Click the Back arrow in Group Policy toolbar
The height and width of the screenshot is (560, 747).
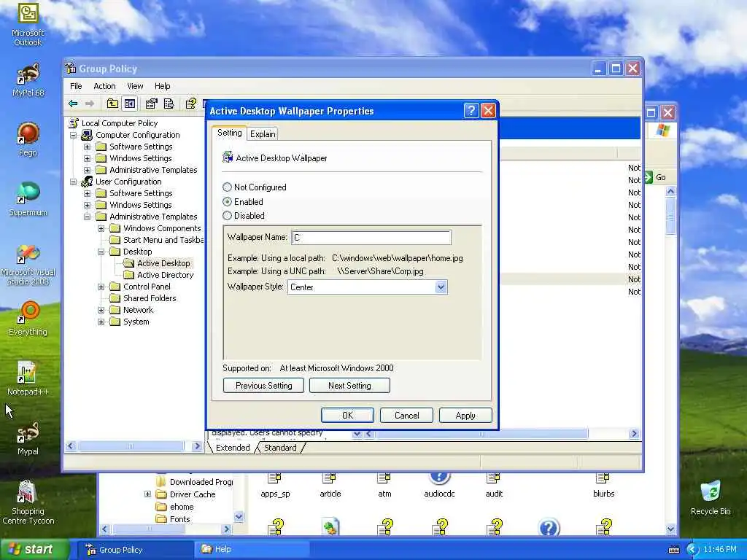(73, 104)
